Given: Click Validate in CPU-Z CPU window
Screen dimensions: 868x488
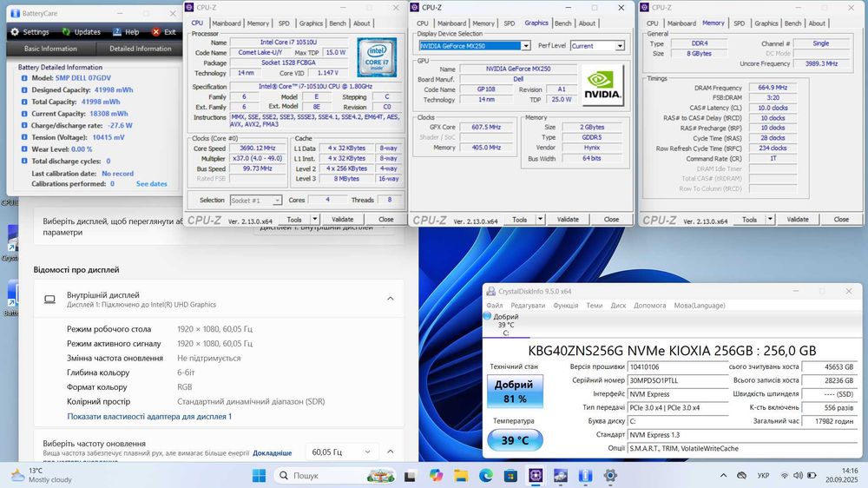Looking at the screenshot, I should tap(343, 220).
